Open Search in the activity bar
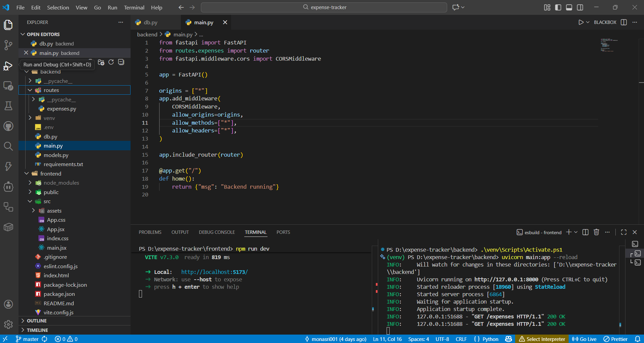Viewport: 644px width, 343px height. click(8, 146)
